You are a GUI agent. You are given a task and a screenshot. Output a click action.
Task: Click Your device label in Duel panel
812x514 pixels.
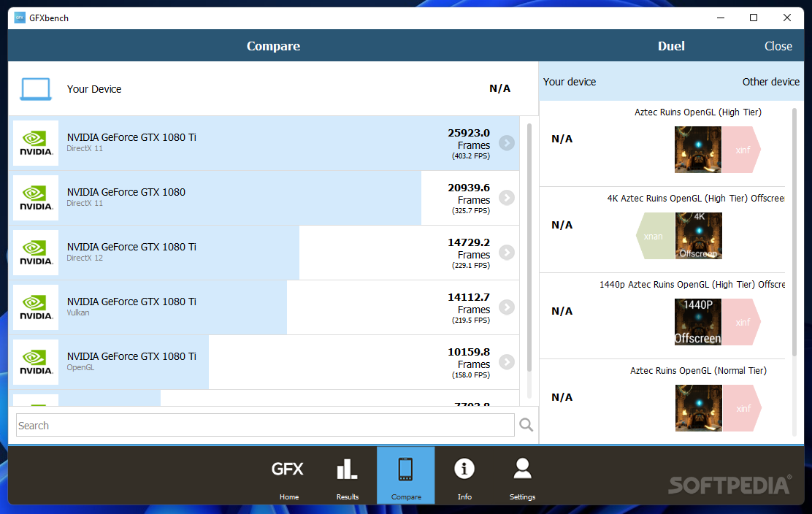[569, 82]
